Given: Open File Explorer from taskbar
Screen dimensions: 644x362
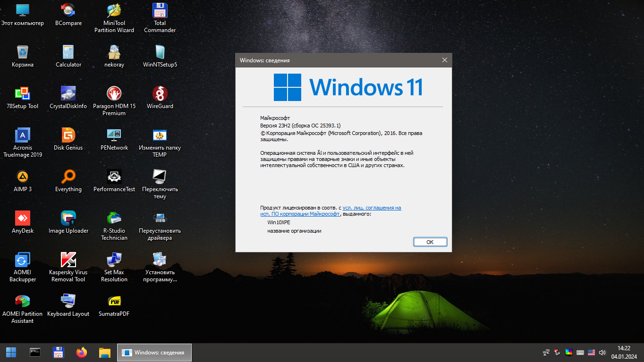Looking at the screenshot, I should point(105,352).
